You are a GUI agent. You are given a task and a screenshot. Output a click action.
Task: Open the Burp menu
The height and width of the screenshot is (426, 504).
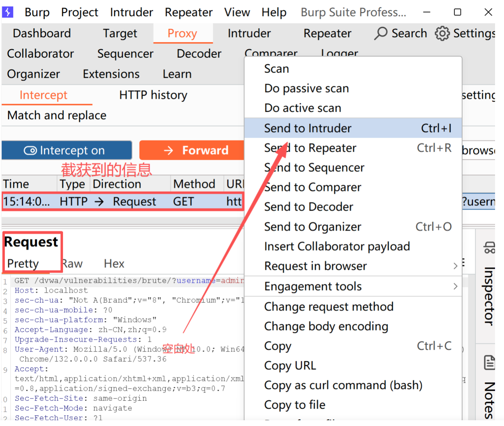(x=37, y=12)
